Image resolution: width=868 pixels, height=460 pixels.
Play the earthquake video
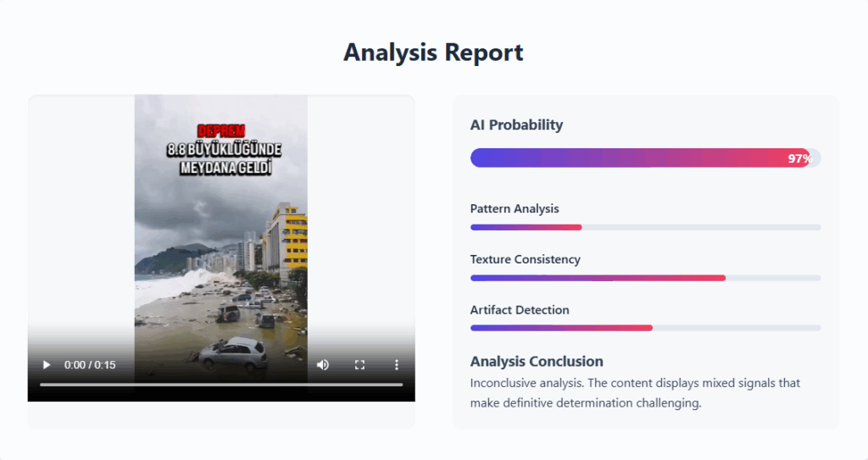point(47,365)
